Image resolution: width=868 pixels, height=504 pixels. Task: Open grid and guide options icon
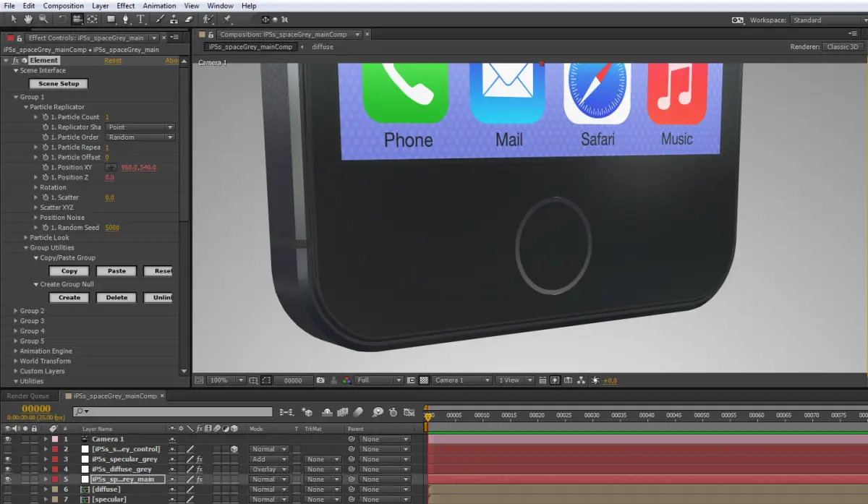point(253,380)
